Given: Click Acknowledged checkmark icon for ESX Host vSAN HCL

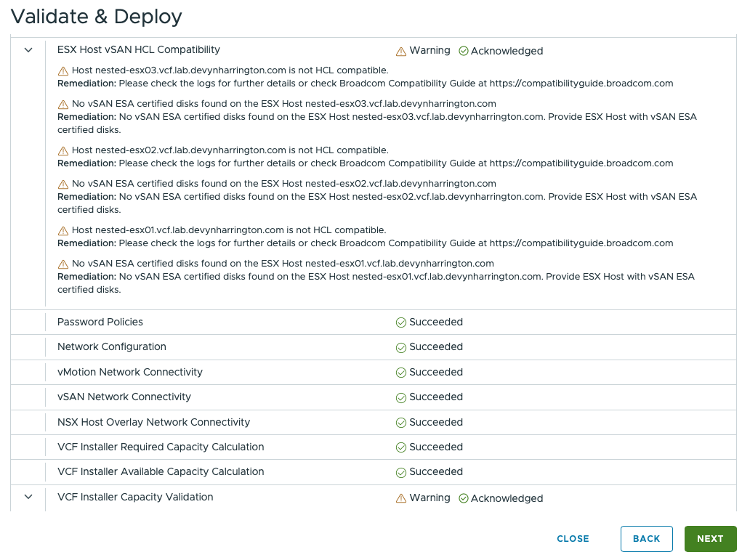Looking at the screenshot, I should click(x=464, y=51).
